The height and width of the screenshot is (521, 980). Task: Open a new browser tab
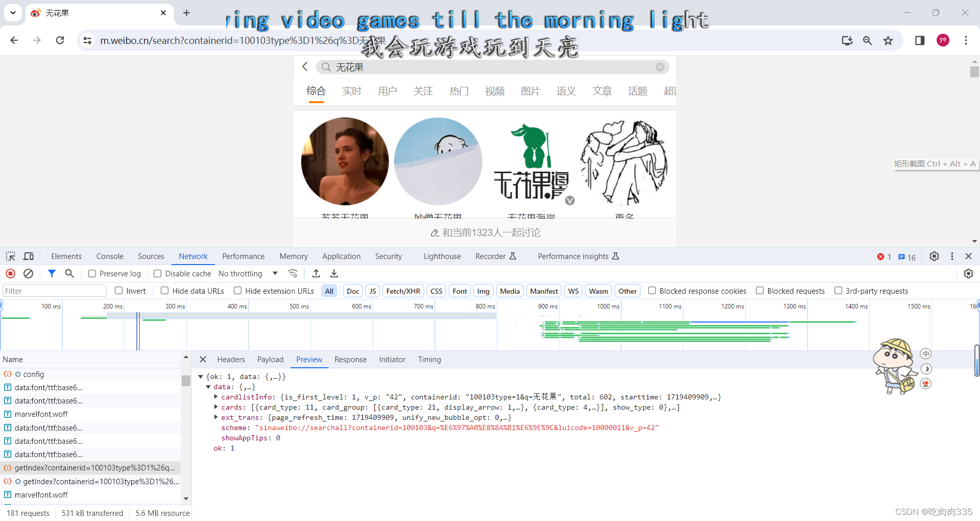(186, 13)
